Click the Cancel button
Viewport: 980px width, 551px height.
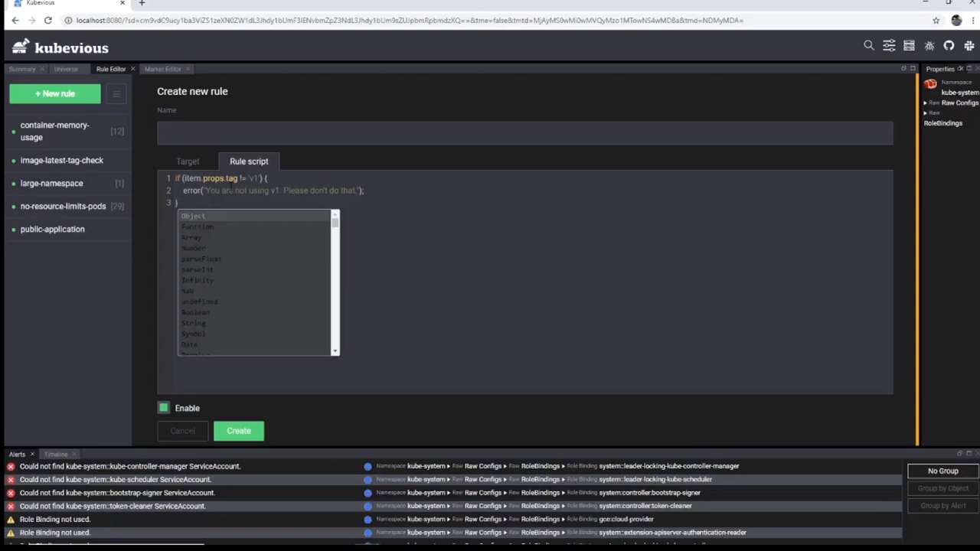pyautogui.click(x=182, y=431)
